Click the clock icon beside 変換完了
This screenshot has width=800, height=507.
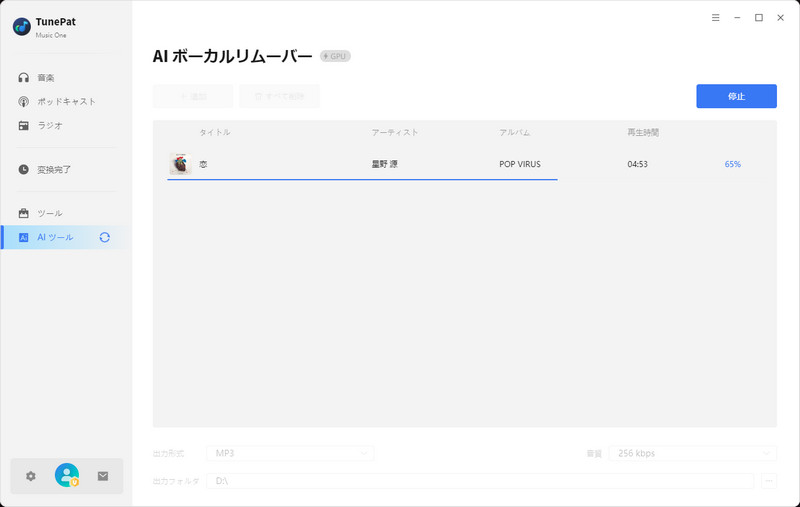[x=23, y=169]
